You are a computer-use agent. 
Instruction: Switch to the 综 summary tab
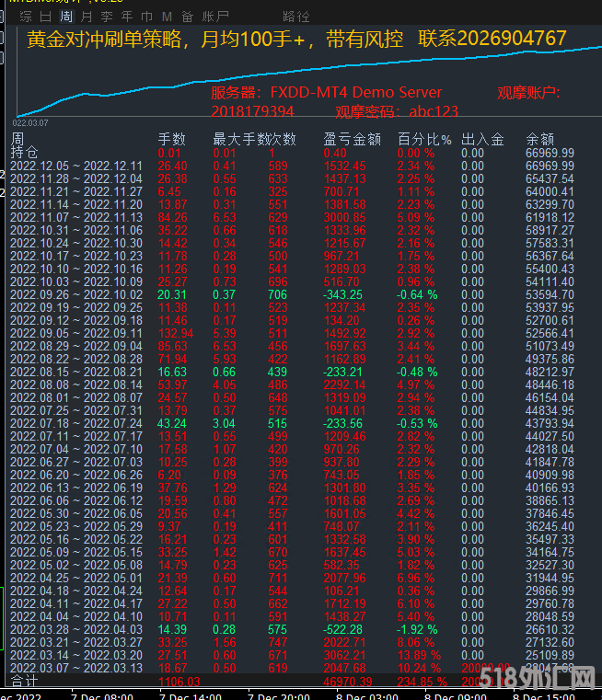26,17
